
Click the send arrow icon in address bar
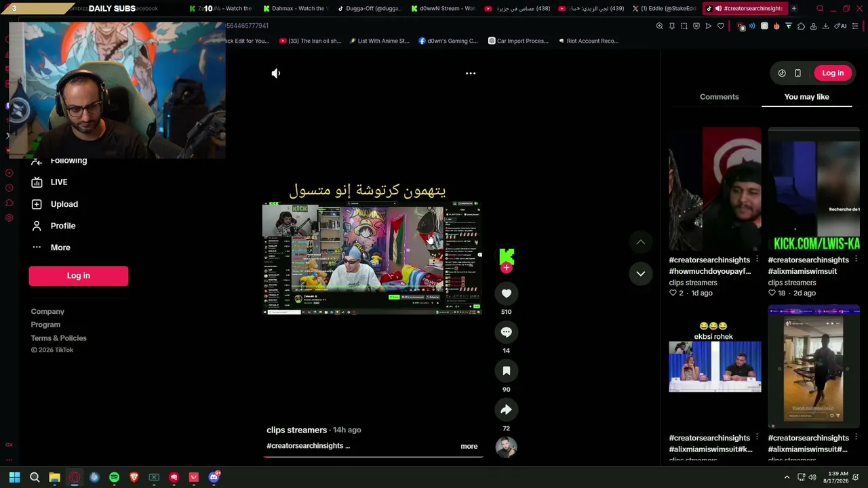709,26
